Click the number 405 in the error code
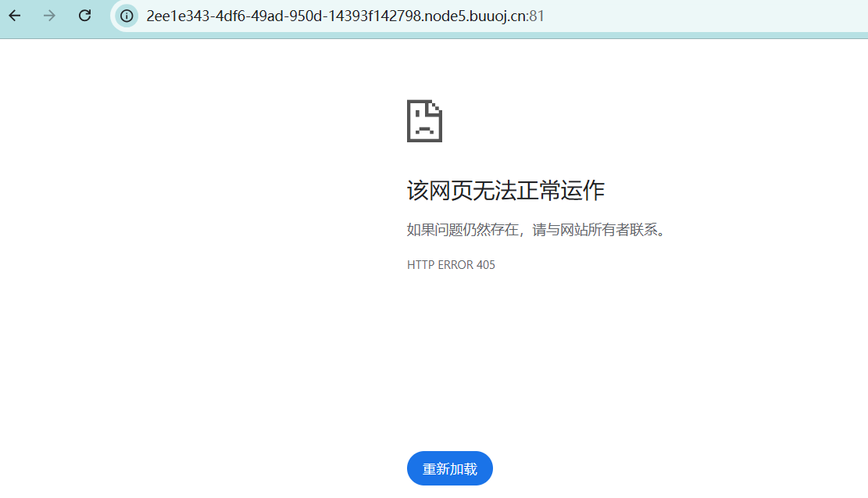The width and height of the screenshot is (868, 498). point(485,265)
